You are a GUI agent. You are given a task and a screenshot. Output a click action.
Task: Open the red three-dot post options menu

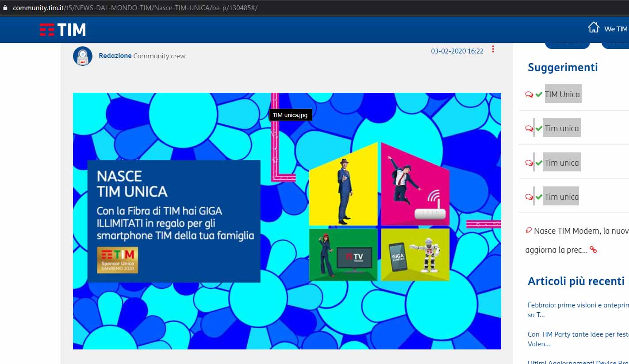click(x=493, y=49)
